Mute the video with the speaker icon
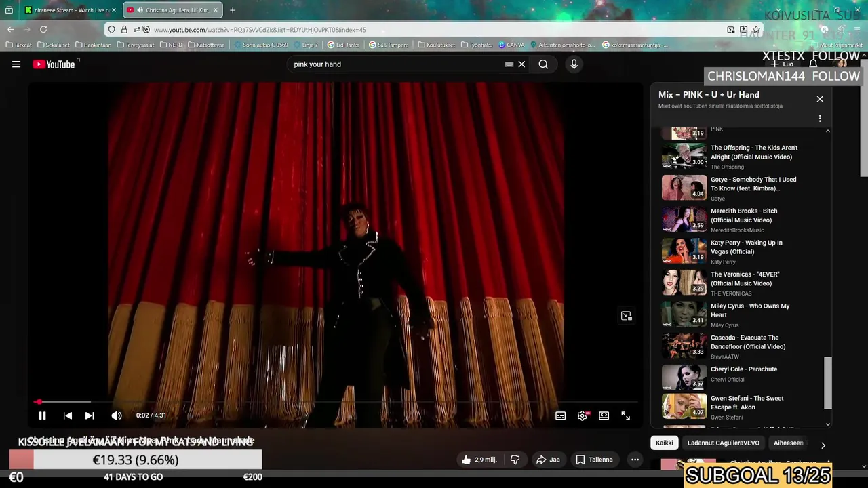The width and height of the screenshot is (868, 488). click(117, 415)
